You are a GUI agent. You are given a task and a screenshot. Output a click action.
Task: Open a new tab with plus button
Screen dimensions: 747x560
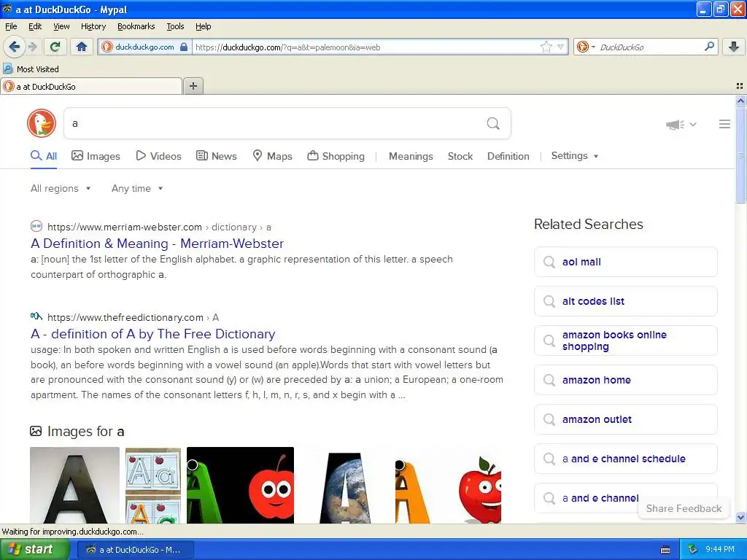pos(193,86)
